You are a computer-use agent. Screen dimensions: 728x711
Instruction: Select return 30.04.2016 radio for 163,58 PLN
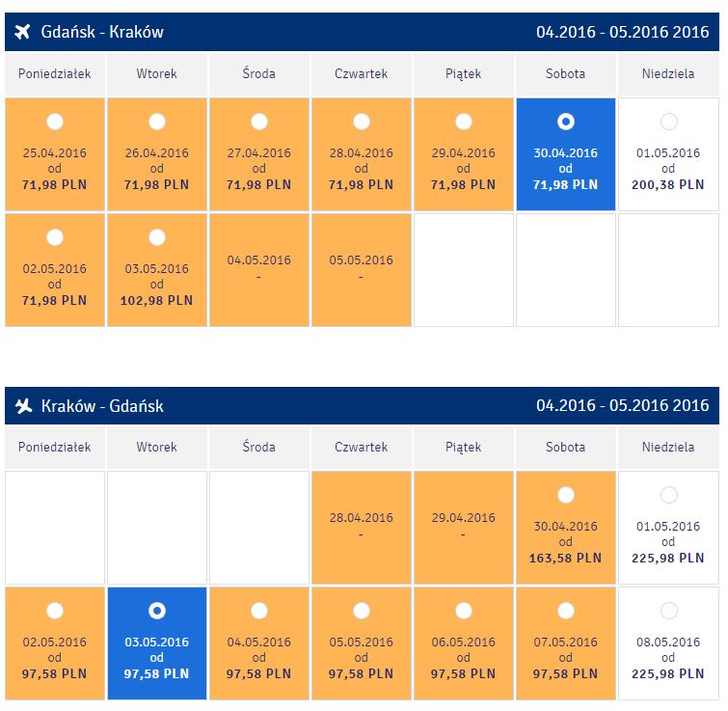click(x=565, y=495)
